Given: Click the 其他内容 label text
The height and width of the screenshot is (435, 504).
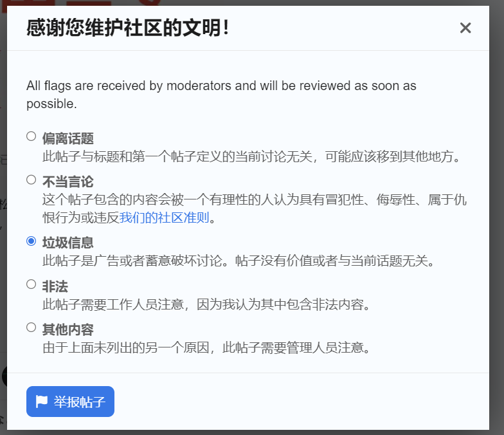Looking at the screenshot, I should coord(68,329).
